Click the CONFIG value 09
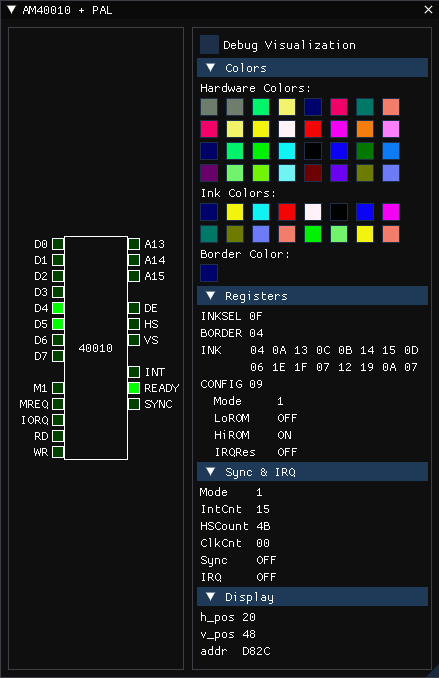 click(x=256, y=384)
